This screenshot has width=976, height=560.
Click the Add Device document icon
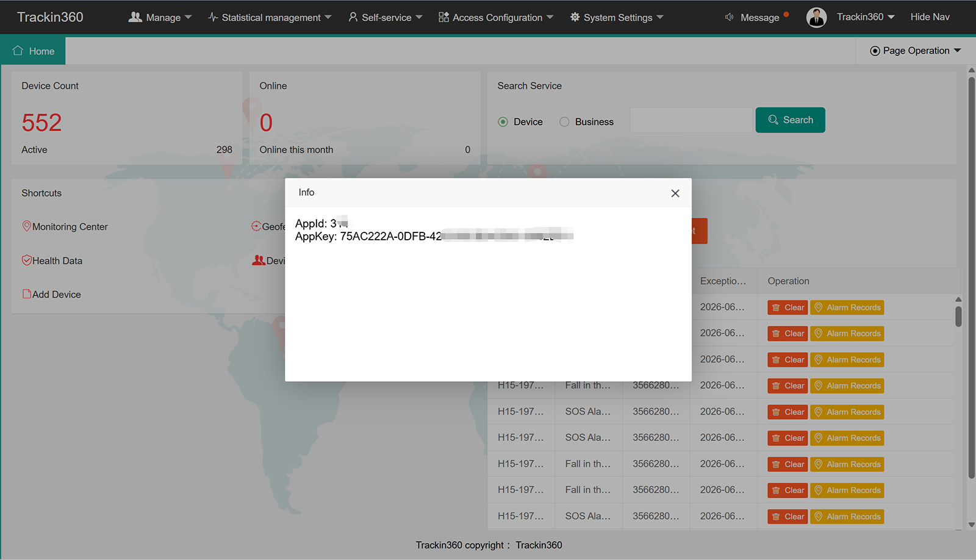[x=26, y=293]
